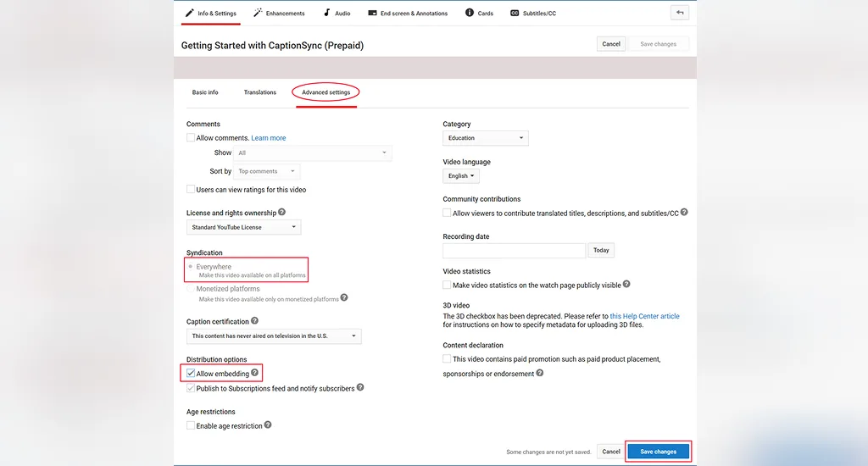Switch to Translations sub-tab
868x466 pixels.
(x=260, y=92)
